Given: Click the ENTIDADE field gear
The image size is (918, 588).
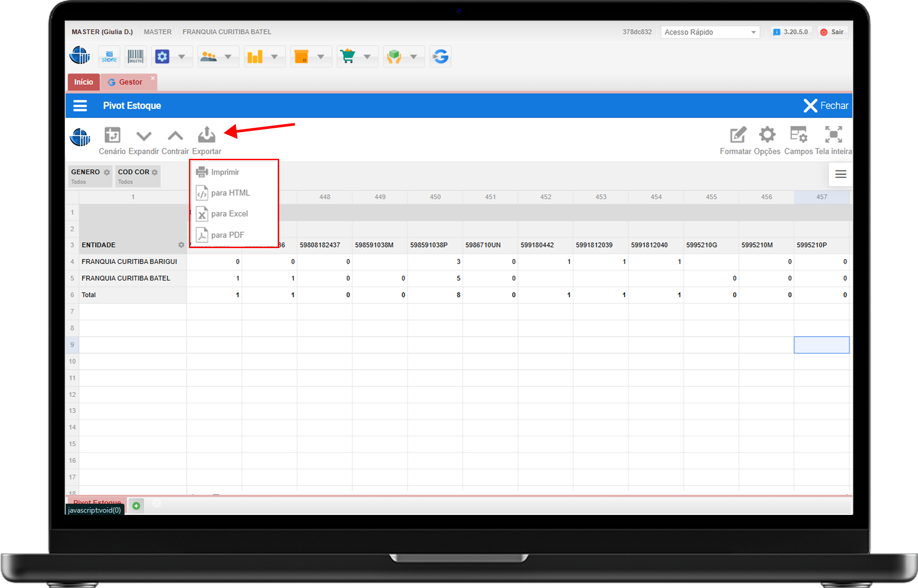Looking at the screenshot, I should coord(181,245).
